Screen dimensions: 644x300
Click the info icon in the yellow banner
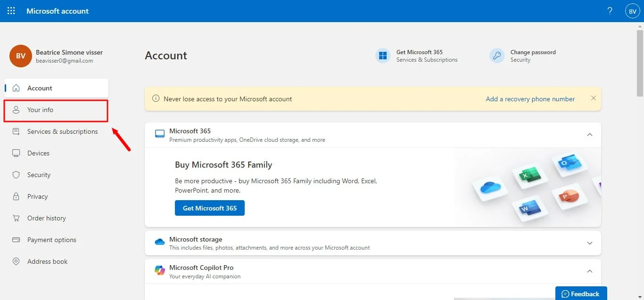click(x=156, y=99)
